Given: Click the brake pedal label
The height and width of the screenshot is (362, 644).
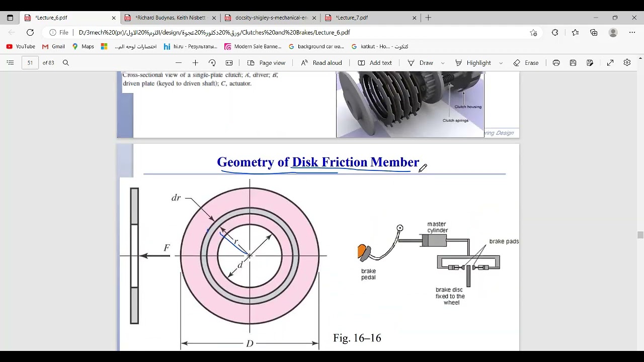Looking at the screenshot, I should tap(368, 274).
